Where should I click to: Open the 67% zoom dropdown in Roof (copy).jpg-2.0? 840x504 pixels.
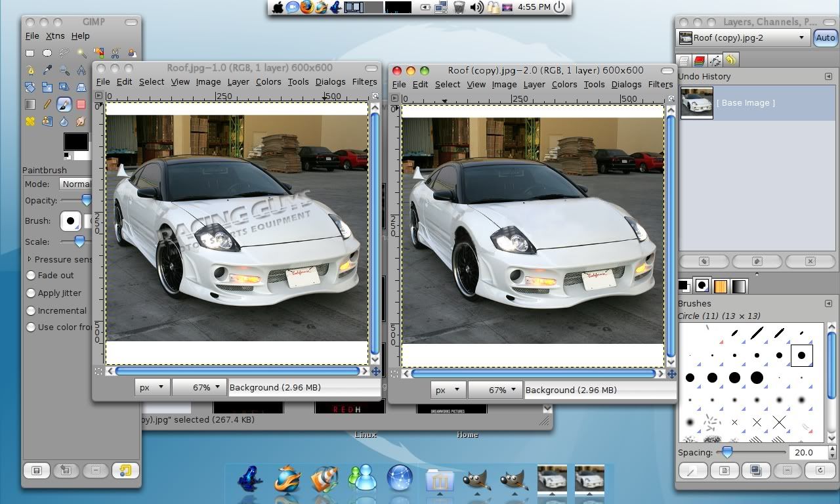pyautogui.click(x=495, y=390)
